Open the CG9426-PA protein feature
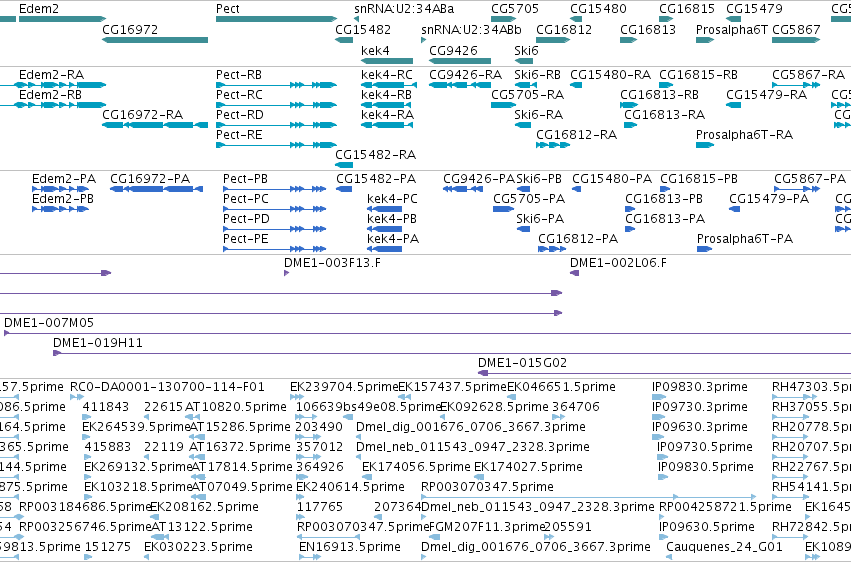851x562 pixels. click(x=463, y=189)
